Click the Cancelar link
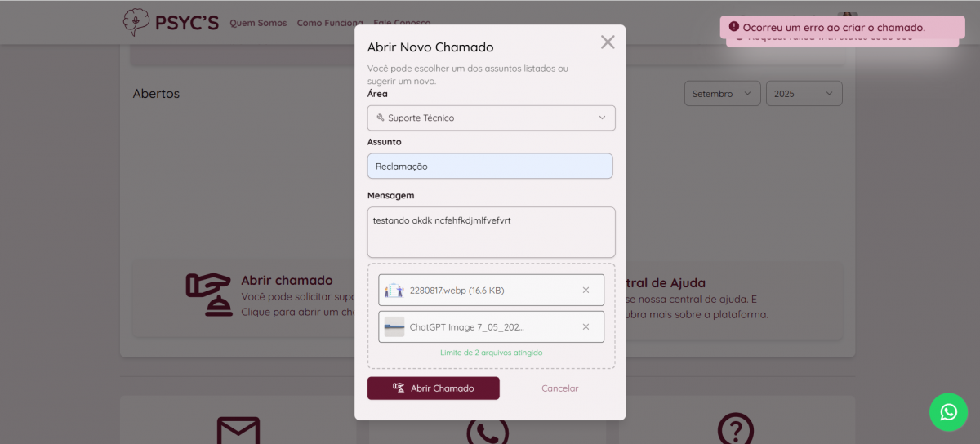The image size is (980, 444). click(x=559, y=388)
